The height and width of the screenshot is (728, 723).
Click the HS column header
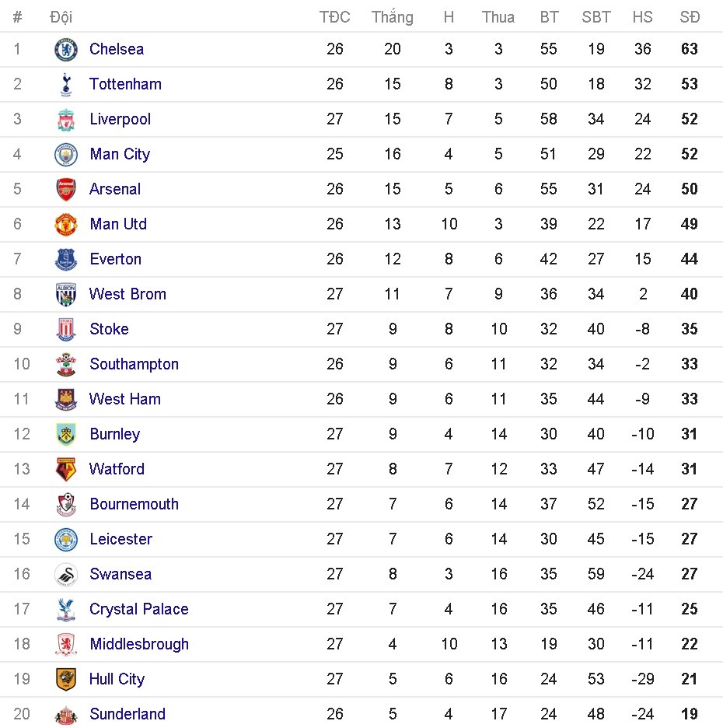coord(642,17)
